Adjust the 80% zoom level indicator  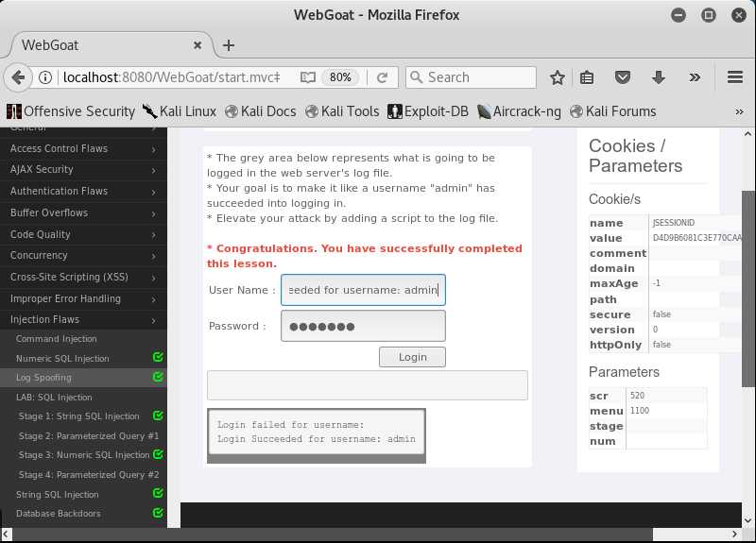coord(340,77)
